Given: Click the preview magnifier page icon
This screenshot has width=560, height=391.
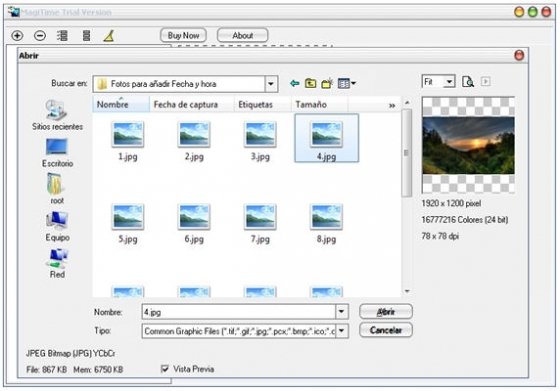Looking at the screenshot, I should click(468, 82).
